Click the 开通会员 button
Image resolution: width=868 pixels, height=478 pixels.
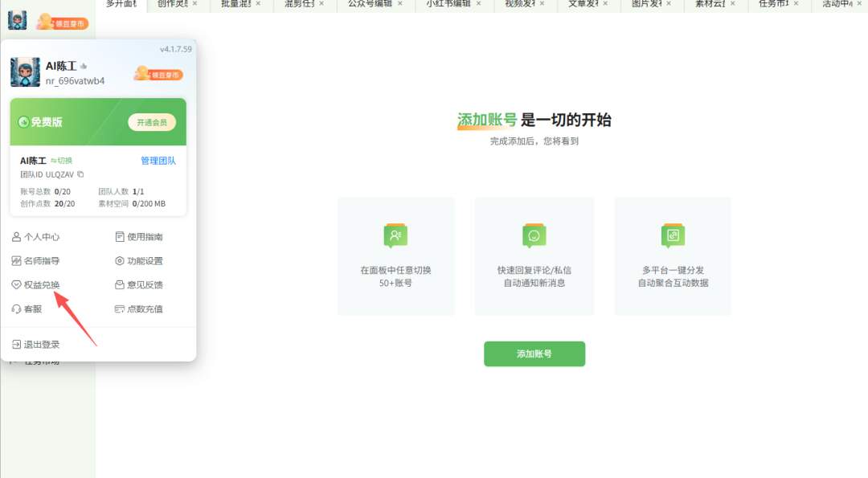[x=152, y=122]
